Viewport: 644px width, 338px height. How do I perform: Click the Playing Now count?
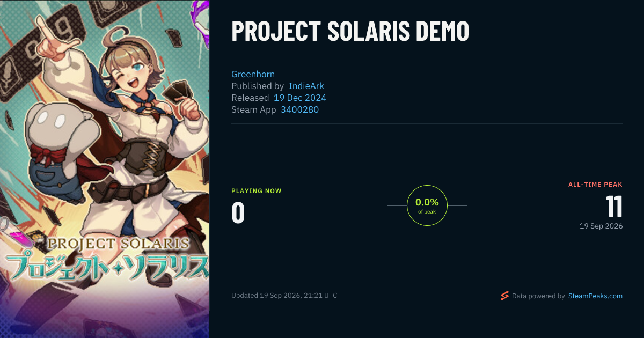(x=238, y=213)
